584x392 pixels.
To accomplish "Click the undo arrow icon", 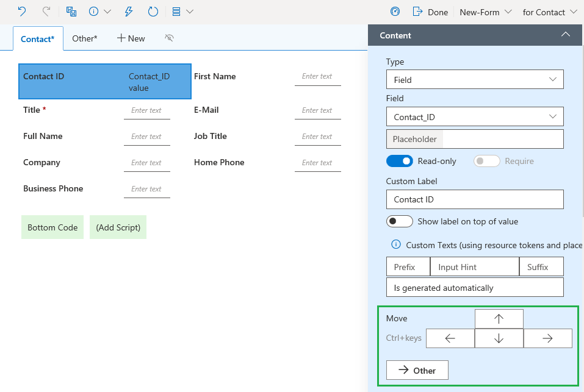I will 22,12.
